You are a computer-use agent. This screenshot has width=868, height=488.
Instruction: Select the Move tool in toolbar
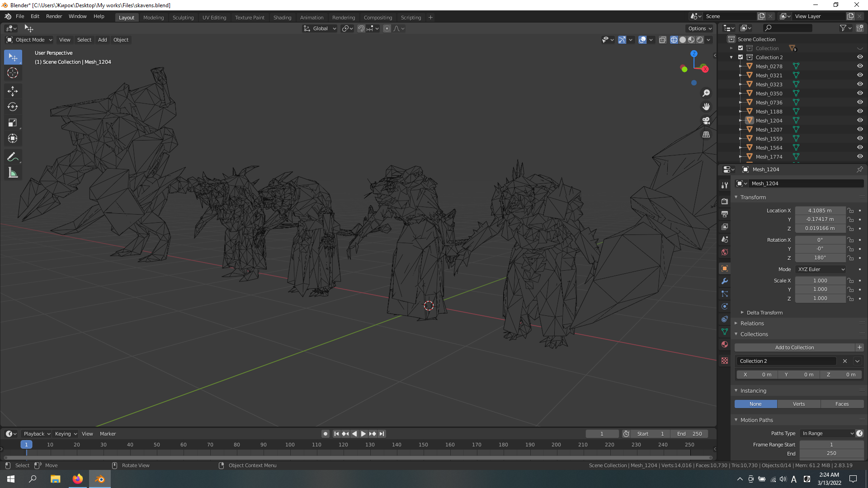[13, 91]
